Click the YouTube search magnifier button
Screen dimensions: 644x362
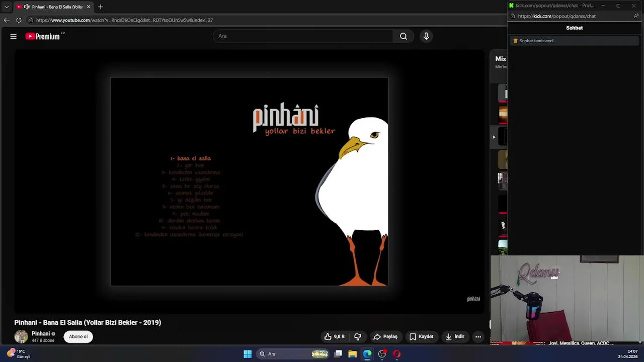(404, 36)
